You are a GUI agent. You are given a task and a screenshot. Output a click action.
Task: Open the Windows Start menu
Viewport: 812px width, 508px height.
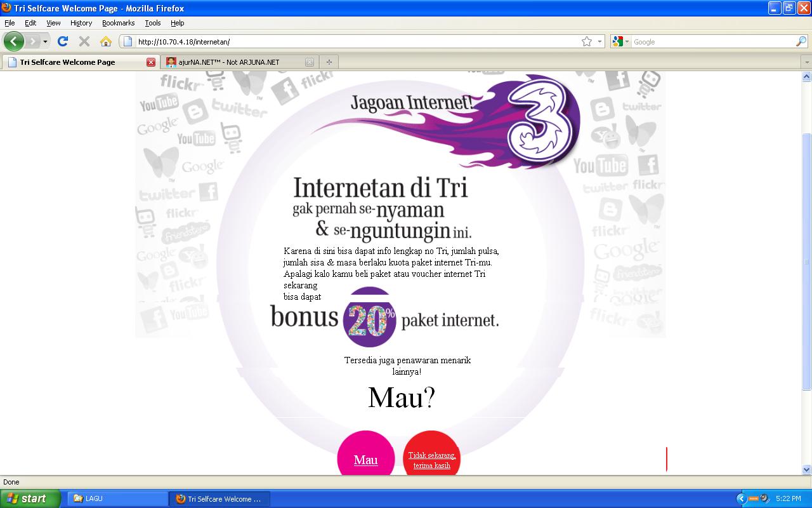tap(30, 498)
